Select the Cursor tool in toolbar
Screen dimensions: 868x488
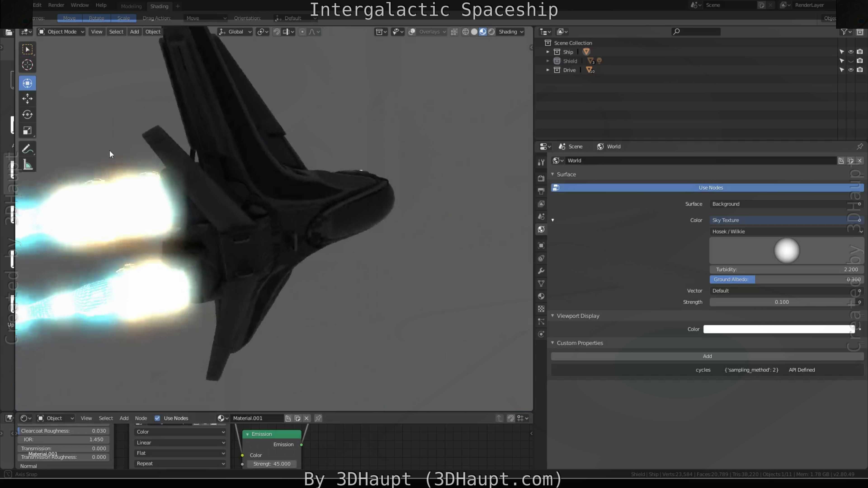click(27, 65)
